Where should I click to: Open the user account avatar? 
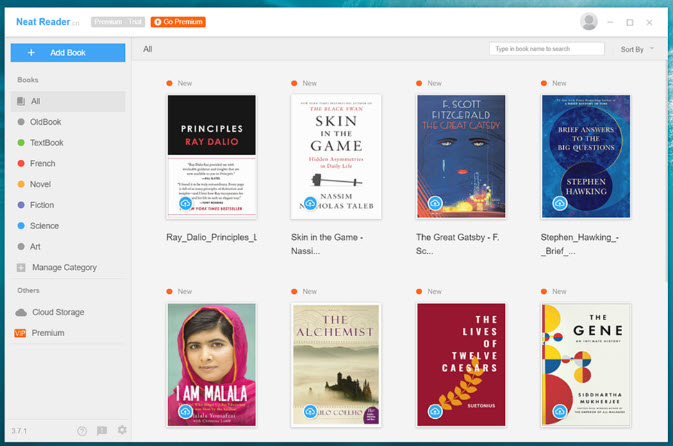(589, 22)
